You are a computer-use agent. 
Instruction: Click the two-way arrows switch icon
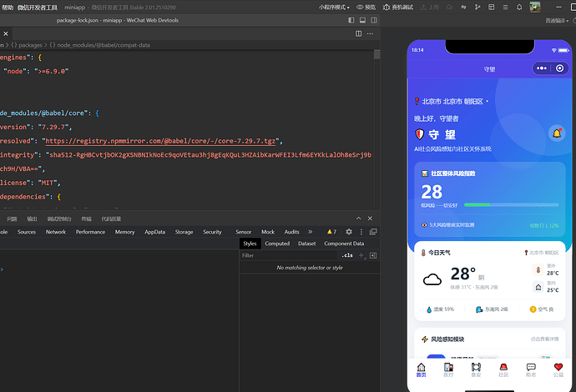[463, 8]
